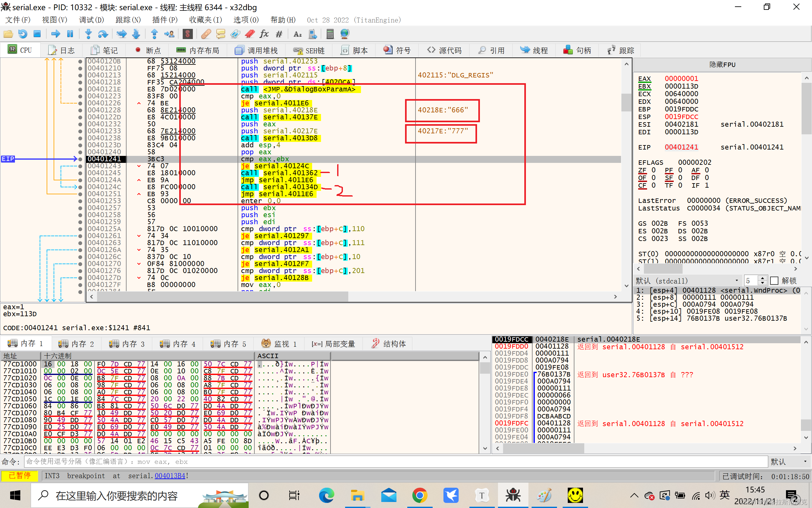Click the trace into toolbar icon
812x508 pixels.
(x=121, y=34)
